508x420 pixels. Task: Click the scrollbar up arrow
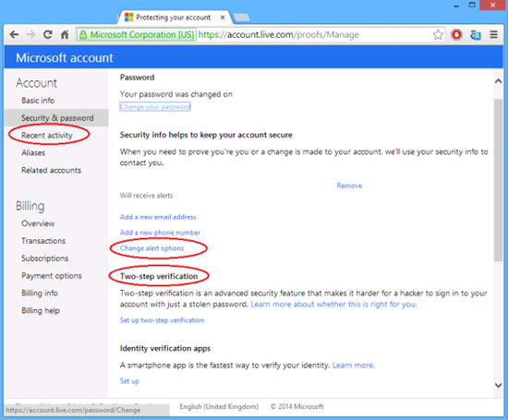pos(498,81)
